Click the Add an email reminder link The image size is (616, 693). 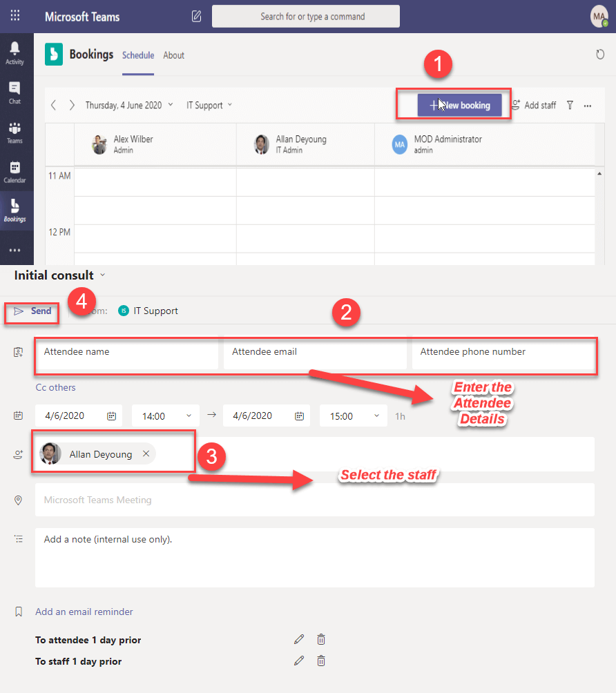pyautogui.click(x=84, y=612)
